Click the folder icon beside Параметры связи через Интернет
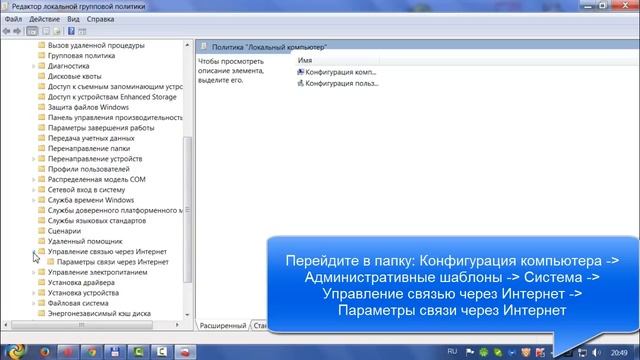Viewport: 640px width, 360px height. pos(51,262)
